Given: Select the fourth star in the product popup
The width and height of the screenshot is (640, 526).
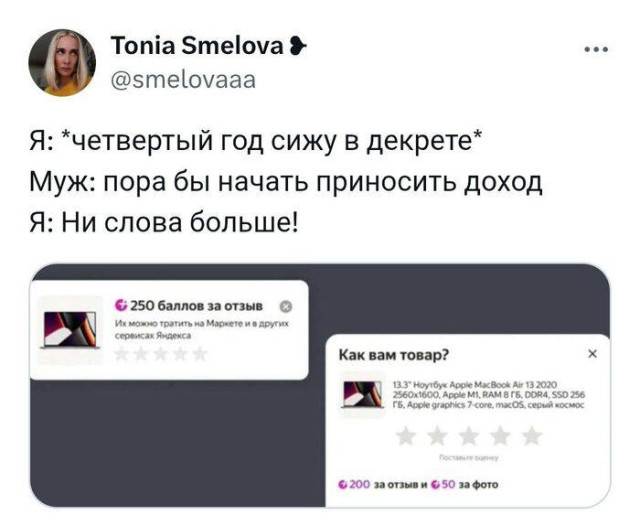Looking at the screenshot, I should pyautogui.click(x=500, y=435).
